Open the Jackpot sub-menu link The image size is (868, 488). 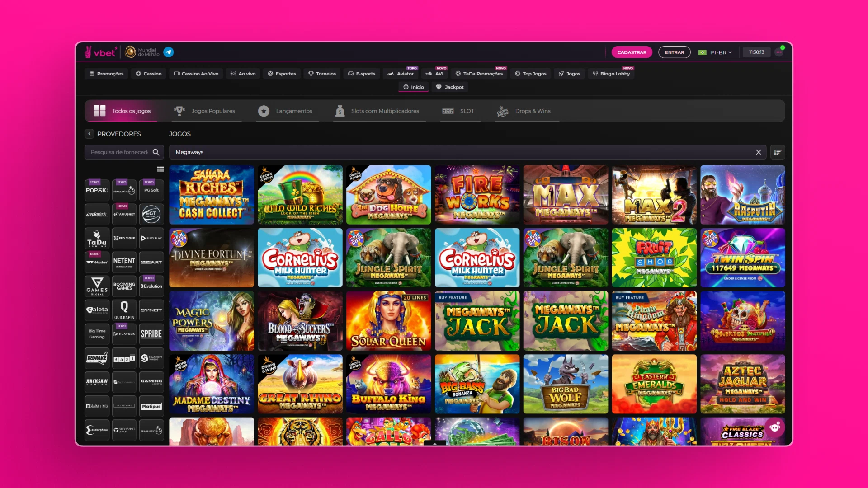pos(450,87)
